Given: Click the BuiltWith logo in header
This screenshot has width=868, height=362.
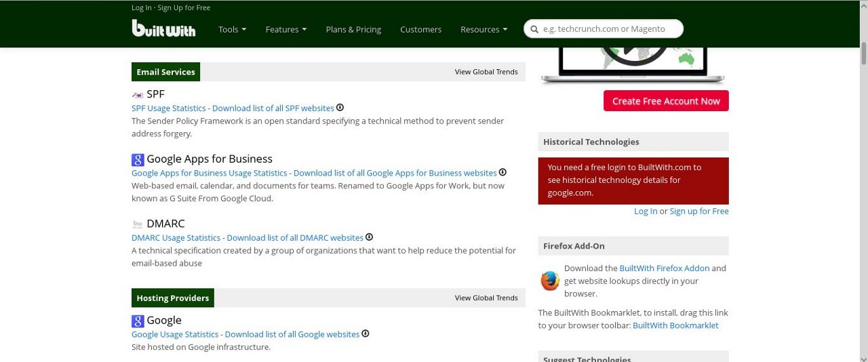Looking at the screenshot, I should coord(163,28).
